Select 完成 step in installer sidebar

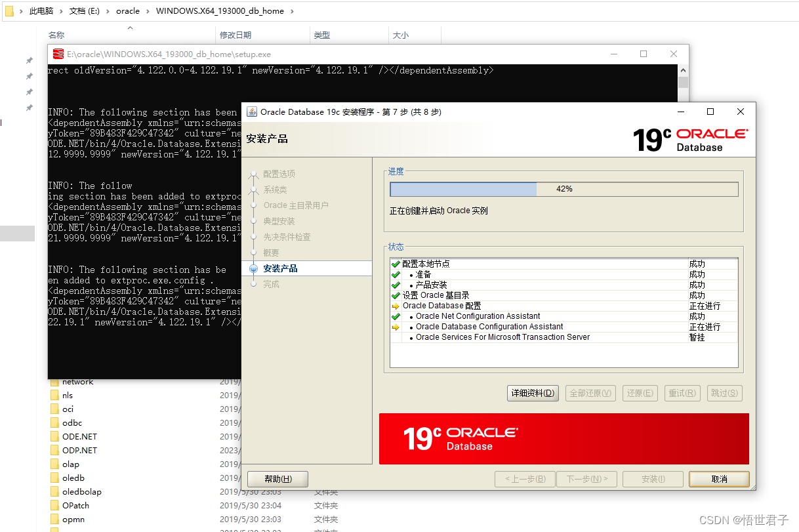(271, 284)
